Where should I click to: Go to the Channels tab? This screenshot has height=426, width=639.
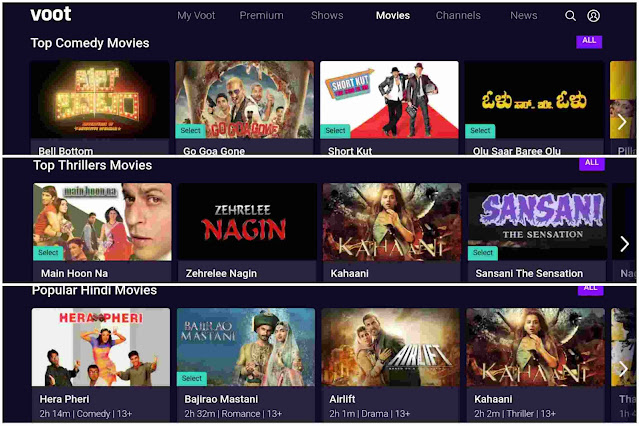[x=458, y=15]
